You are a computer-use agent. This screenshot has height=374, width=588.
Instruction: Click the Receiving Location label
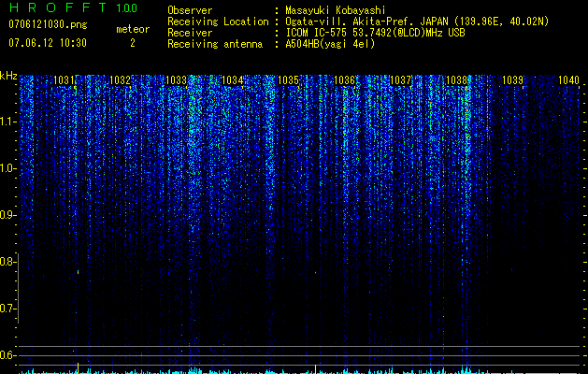coord(218,22)
